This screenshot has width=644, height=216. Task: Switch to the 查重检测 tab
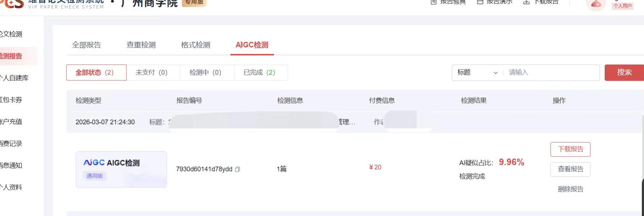pos(141,45)
